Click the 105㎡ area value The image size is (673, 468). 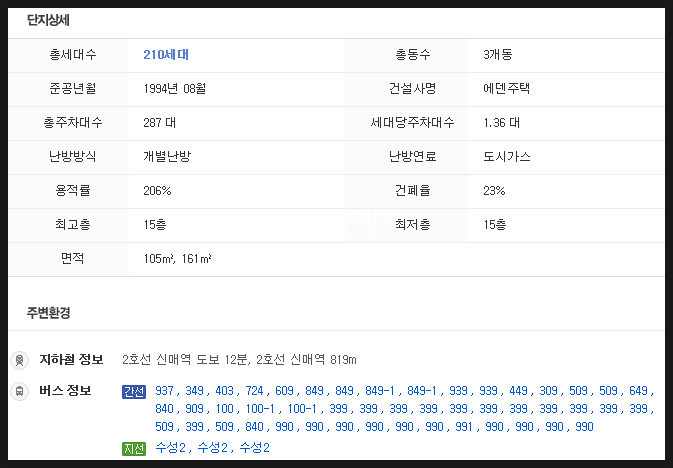(x=159, y=258)
